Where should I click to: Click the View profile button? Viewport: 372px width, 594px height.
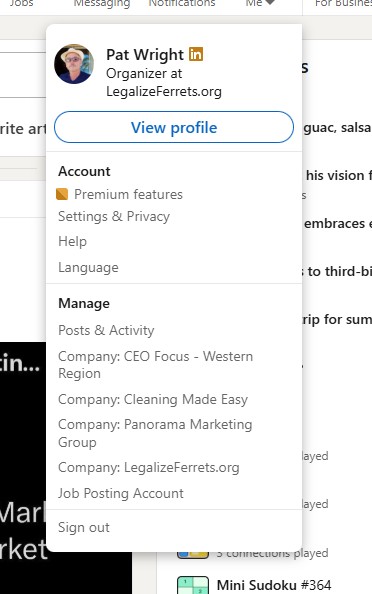[x=174, y=127]
